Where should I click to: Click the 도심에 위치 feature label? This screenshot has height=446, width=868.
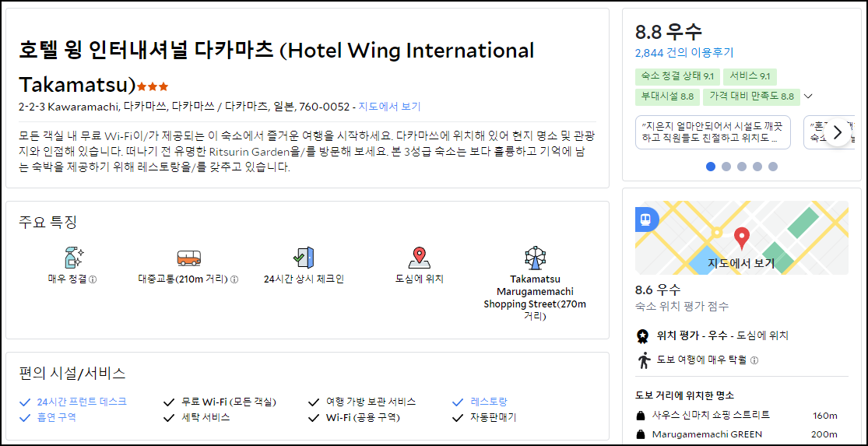point(420,279)
